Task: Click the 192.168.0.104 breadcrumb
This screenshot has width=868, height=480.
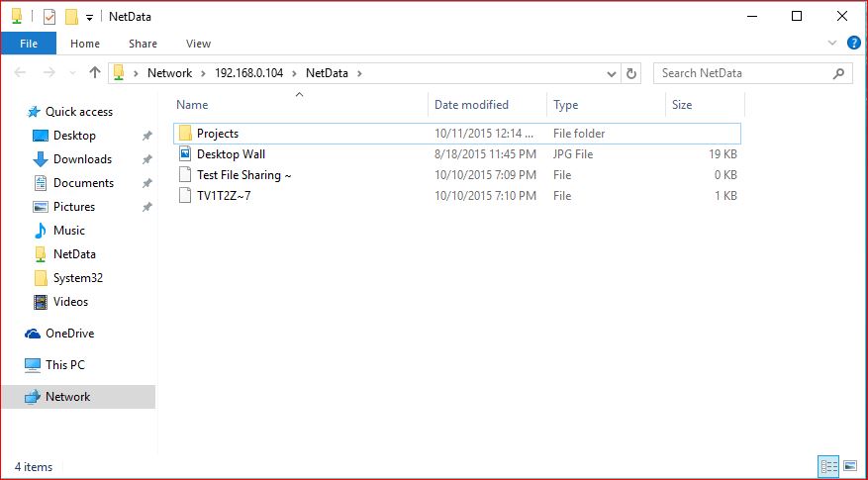Action: tap(249, 73)
